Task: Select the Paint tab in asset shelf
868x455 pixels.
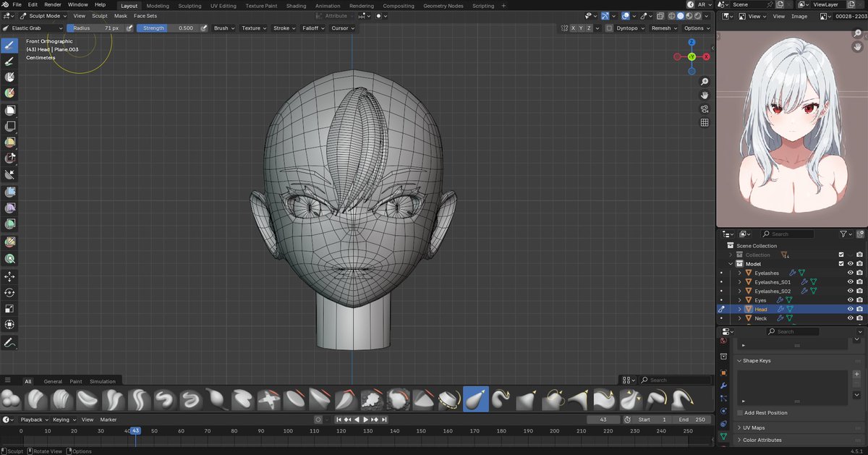Action: coord(76,381)
